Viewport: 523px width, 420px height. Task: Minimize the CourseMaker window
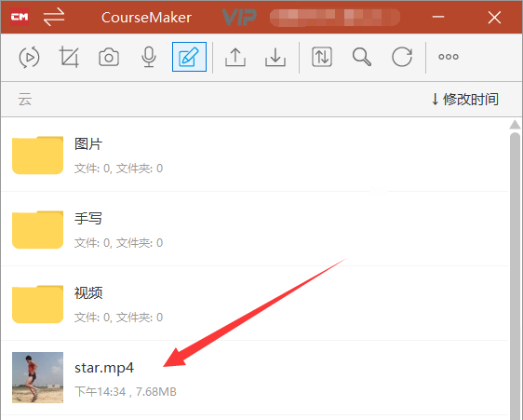click(438, 17)
